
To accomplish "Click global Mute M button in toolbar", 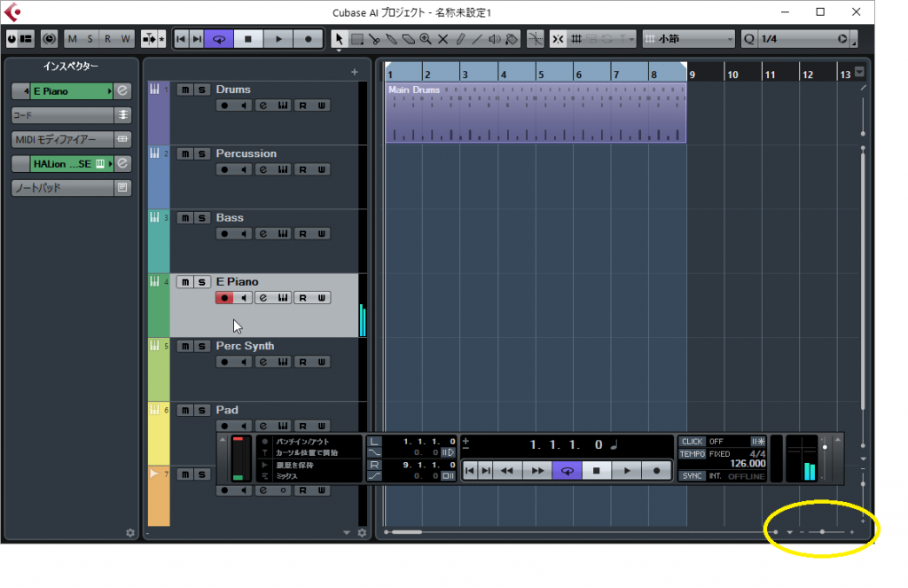I will tap(73, 39).
